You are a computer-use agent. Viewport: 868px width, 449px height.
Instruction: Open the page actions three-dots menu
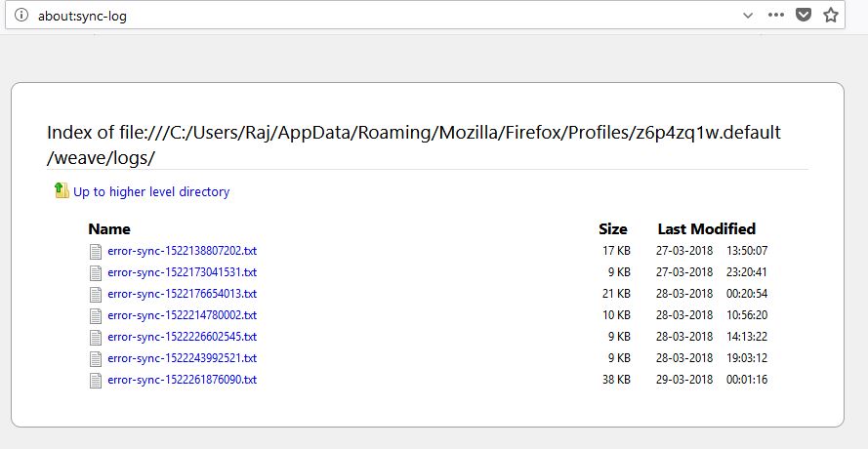point(776,16)
